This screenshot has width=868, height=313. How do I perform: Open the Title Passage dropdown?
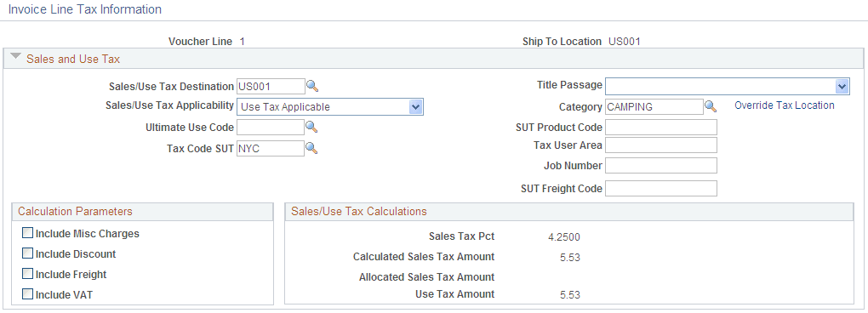point(728,86)
